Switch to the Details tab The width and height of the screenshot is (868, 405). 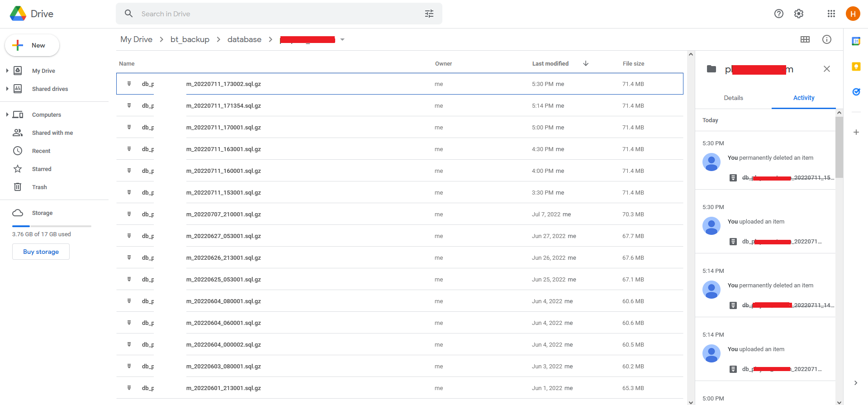[x=733, y=98]
